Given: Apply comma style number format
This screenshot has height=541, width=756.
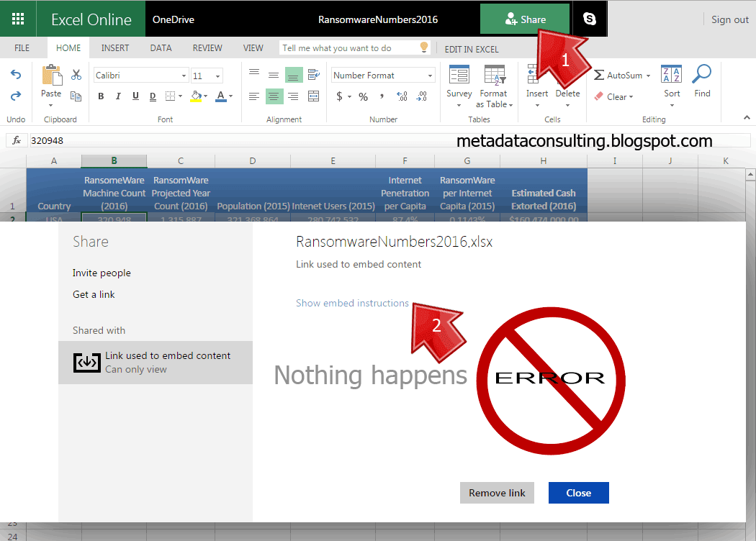Looking at the screenshot, I should tap(382, 96).
